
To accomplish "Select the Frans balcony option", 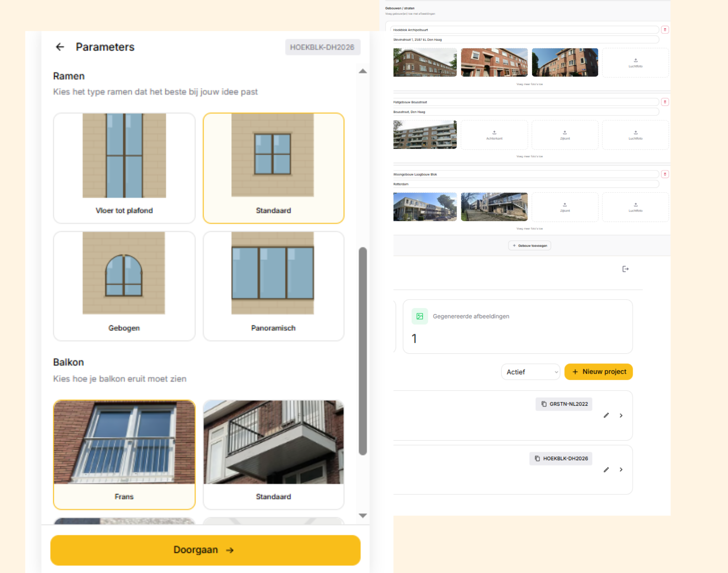I will [x=124, y=454].
